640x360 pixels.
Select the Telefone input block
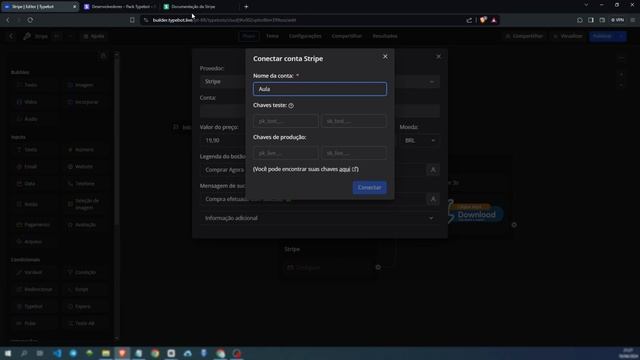(x=84, y=184)
